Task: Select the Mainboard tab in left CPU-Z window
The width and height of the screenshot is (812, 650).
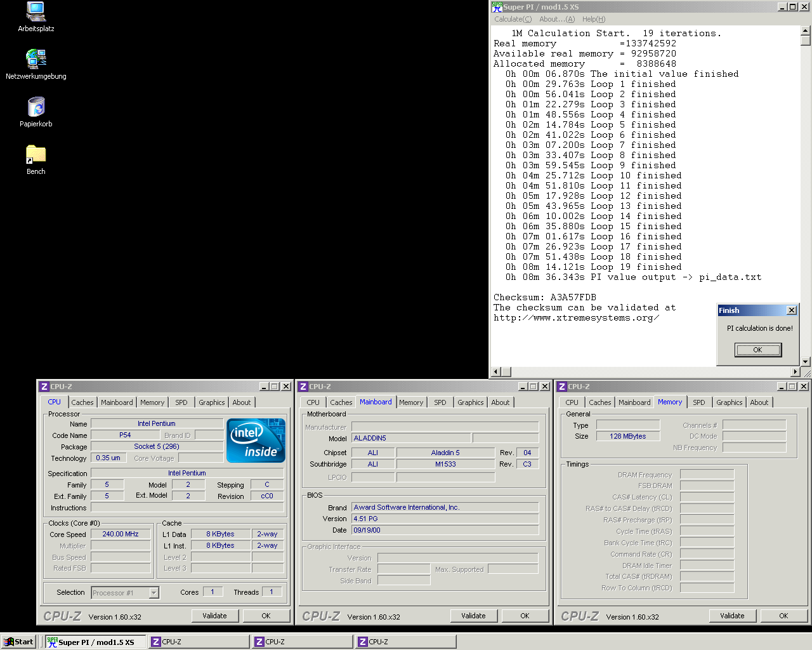Action: tap(117, 402)
